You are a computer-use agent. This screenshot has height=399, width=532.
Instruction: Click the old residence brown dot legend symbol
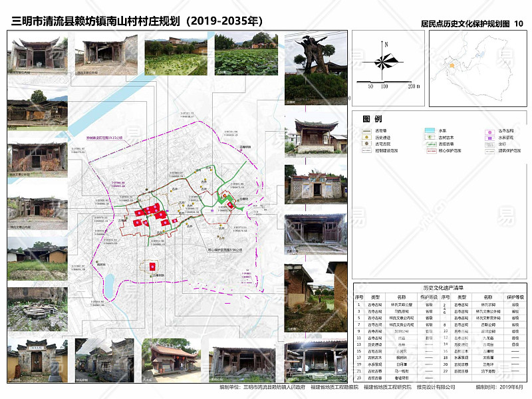366,144
